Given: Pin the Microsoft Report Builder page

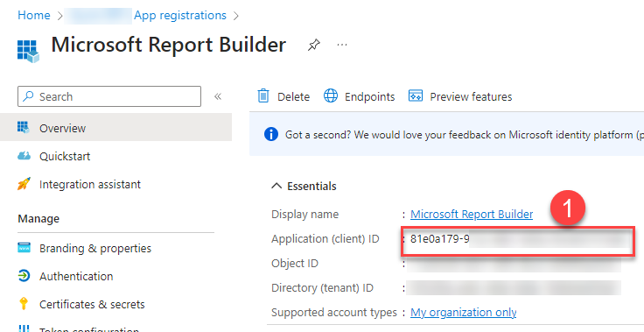Looking at the screenshot, I should click(314, 45).
